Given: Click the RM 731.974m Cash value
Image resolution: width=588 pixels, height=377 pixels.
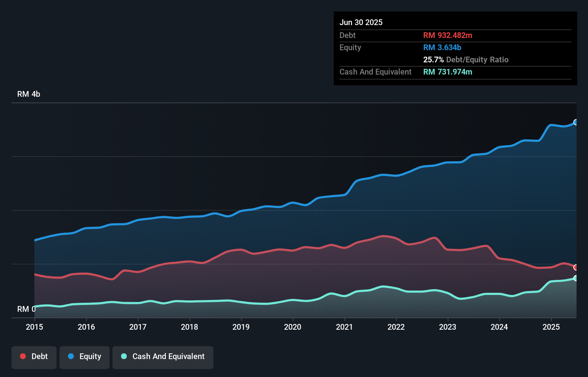Looking at the screenshot, I should (447, 72).
